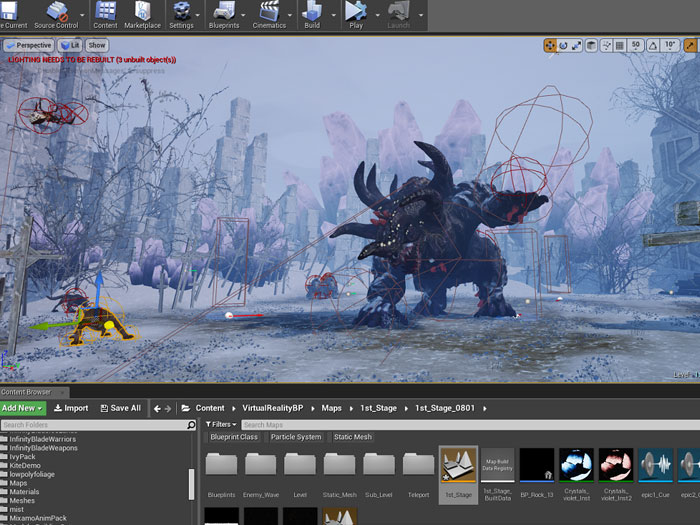Click the surface snapping icon
Viewport: 700px width, 525px height.
(606, 45)
